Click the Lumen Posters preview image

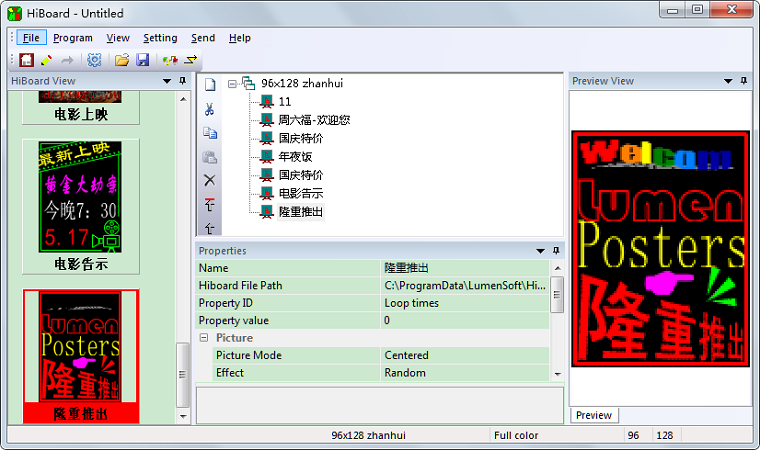pyautogui.click(x=661, y=248)
